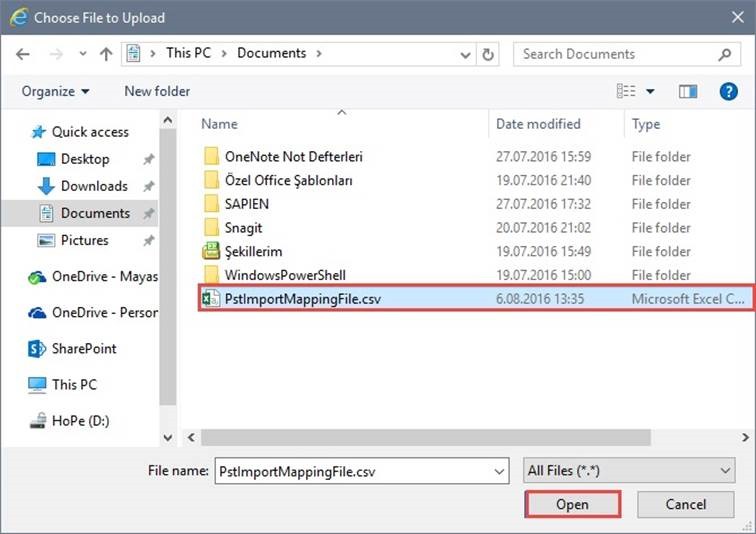Create a New folder

pos(157,91)
